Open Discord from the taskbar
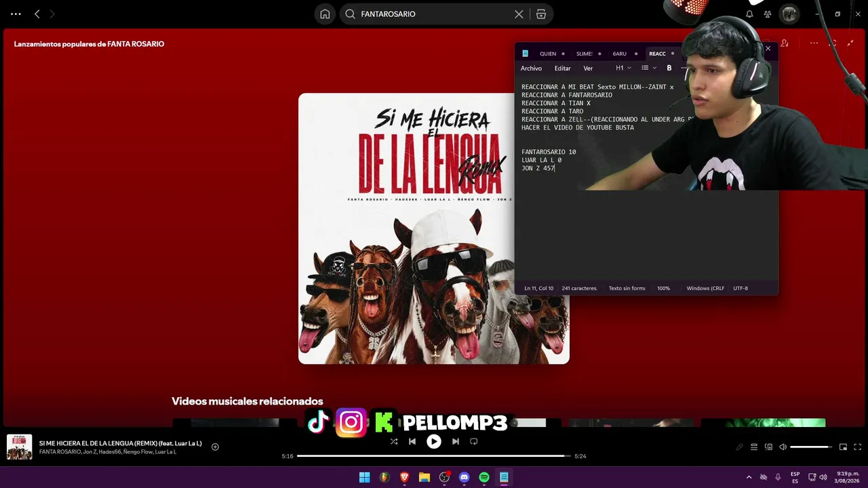The width and height of the screenshot is (868, 488). (x=465, y=477)
